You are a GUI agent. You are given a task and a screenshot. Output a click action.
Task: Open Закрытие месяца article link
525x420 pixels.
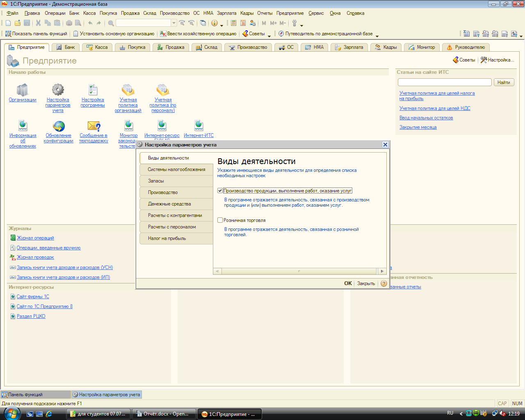click(x=418, y=127)
